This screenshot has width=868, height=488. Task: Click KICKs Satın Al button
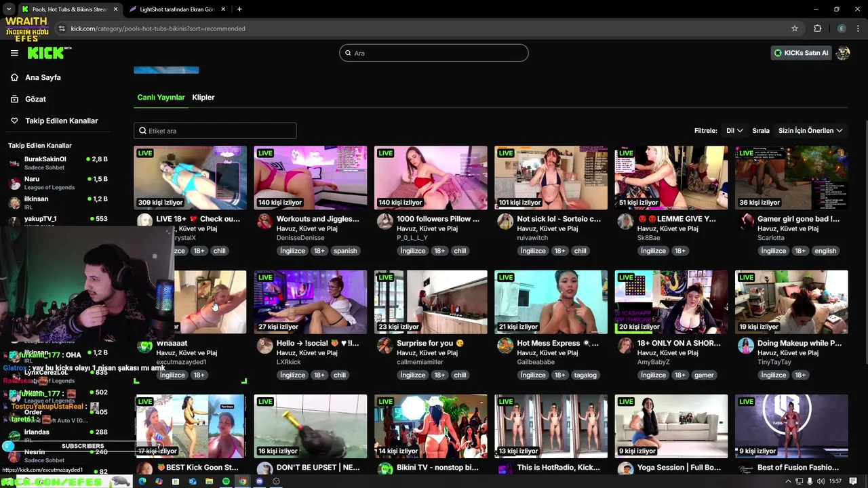coord(801,53)
